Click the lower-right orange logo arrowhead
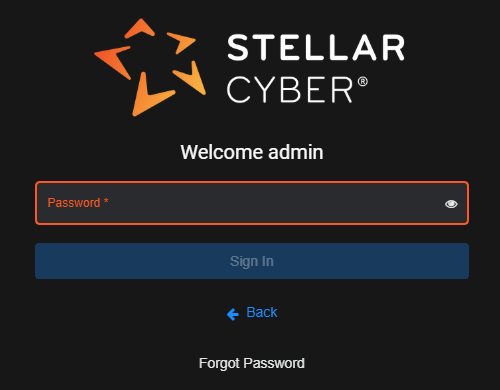The height and width of the screenshot is (390, 500). pos(191,78)
